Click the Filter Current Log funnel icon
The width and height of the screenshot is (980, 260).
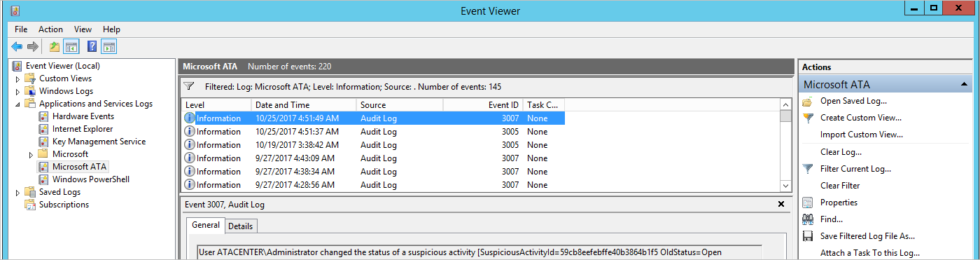pos(808,169)
